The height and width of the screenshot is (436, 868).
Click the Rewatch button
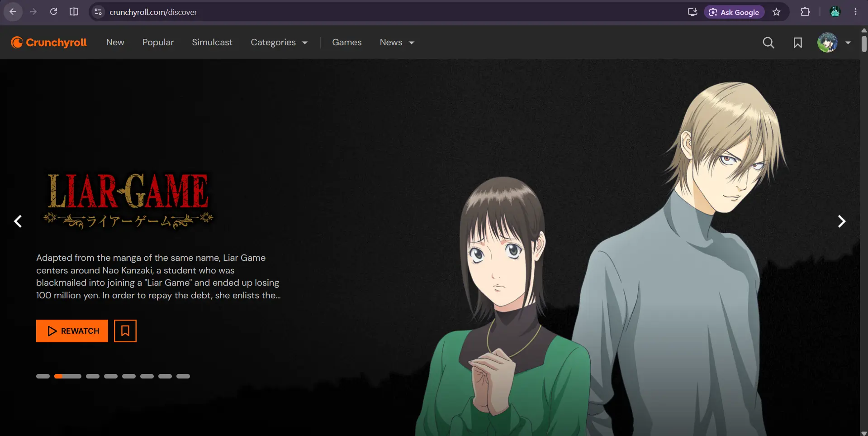pos(72,331)
